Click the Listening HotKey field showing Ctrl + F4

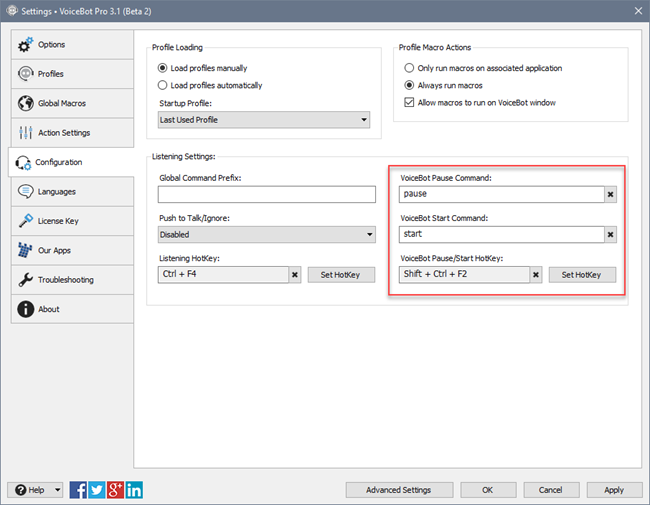tap(223, 275)
